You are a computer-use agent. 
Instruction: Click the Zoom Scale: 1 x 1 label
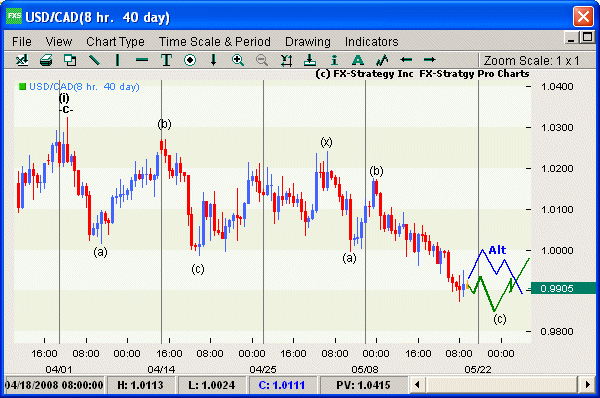click(532, 60)
